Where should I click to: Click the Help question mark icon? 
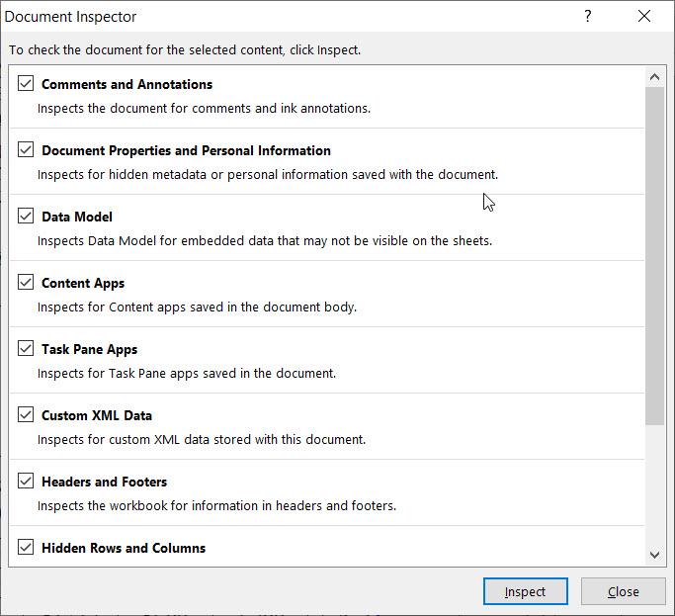(588, 17)
